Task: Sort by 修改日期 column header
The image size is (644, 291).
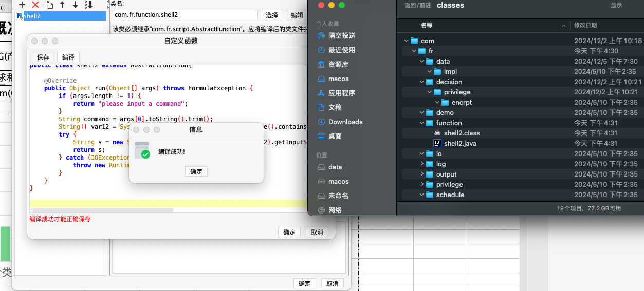Action: click(585, 25)
